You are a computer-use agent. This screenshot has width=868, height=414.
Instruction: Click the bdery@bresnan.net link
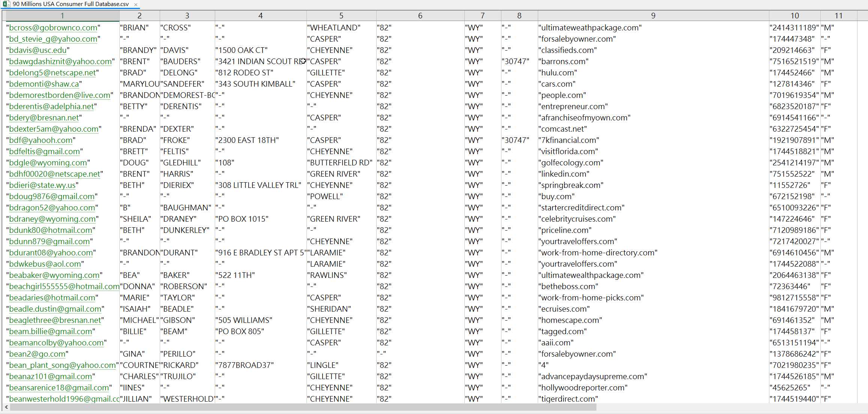tap(44, 118)
